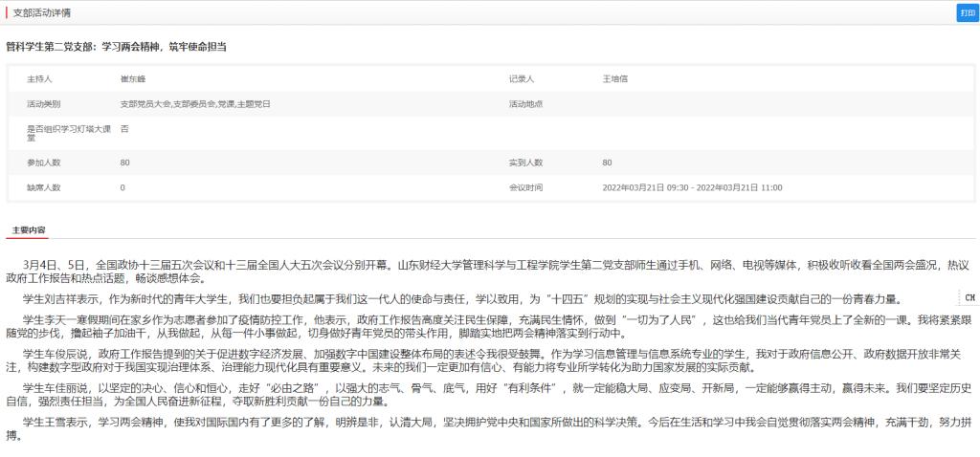Image resolution: width=980 pixels, height=457 pixels.
Task: Click the recorder name 王培信
Action: (614, 78)
